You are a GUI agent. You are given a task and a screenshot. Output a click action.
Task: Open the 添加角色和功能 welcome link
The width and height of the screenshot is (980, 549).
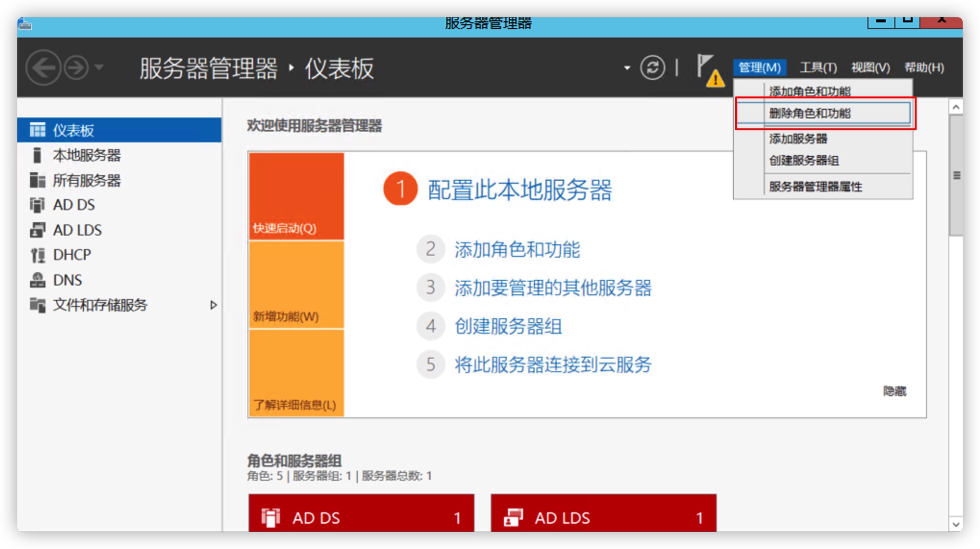point(517,250)
